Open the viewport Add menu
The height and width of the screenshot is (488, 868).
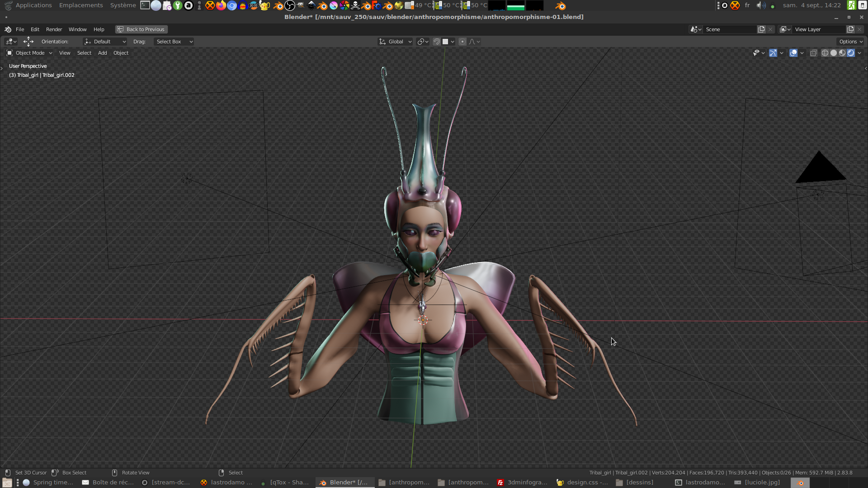(103, 53)
